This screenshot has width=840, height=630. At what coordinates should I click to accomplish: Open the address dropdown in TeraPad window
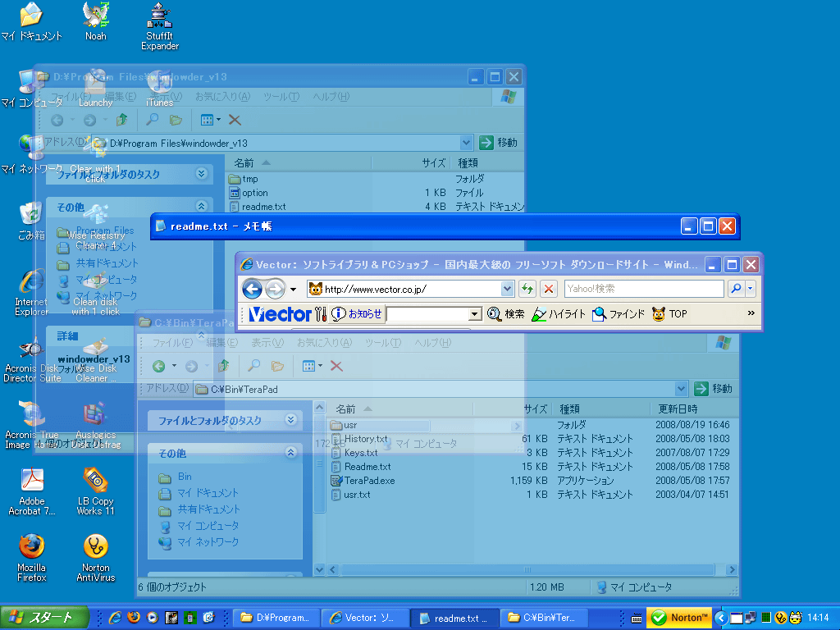pos(681,389)
